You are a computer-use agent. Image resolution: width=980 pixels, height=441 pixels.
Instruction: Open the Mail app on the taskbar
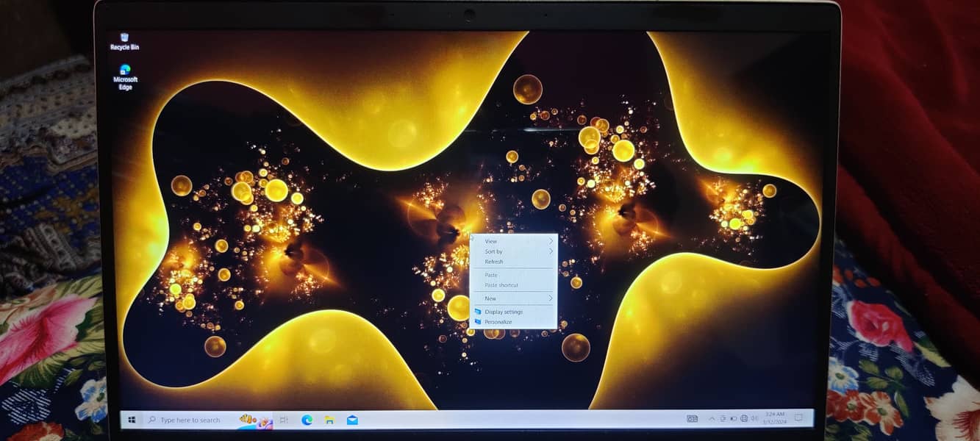[x=352, y=420]
